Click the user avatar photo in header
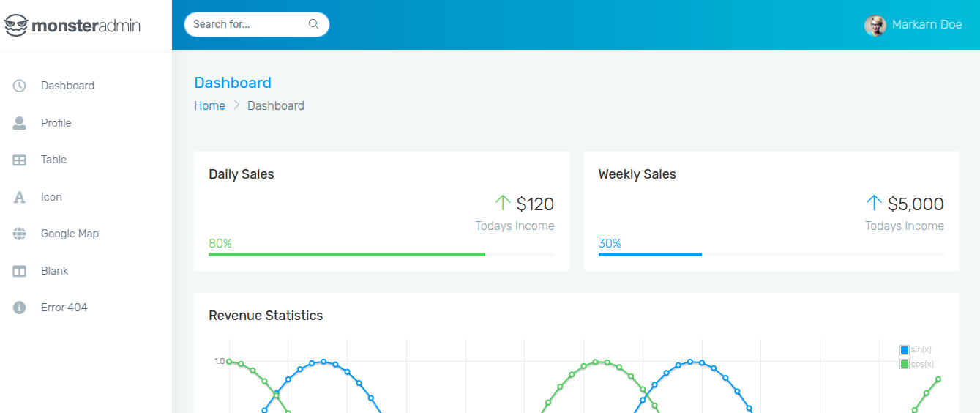Viewport: 980px width, 413px height. (x=875, y=26)
